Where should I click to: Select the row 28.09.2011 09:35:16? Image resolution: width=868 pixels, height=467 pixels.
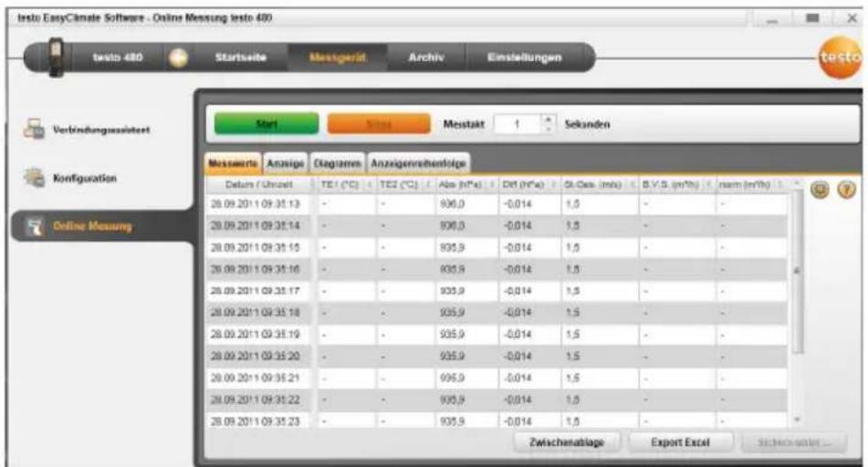[x=497, y=269]
